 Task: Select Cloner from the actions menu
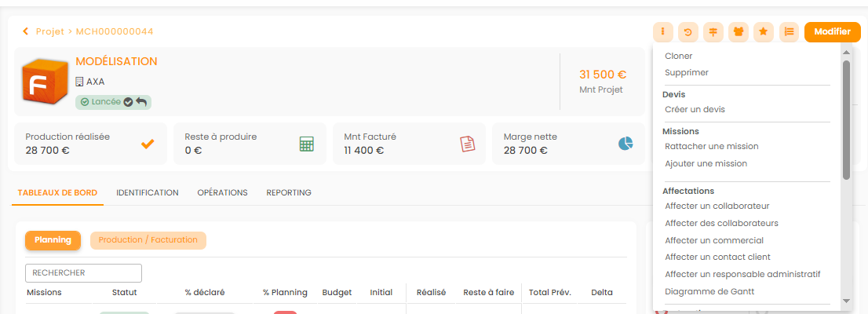(x=679, y=56)
